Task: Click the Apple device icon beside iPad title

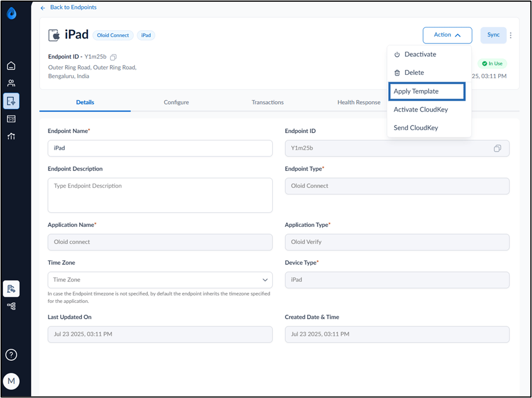Action: [x=54, y=35]
